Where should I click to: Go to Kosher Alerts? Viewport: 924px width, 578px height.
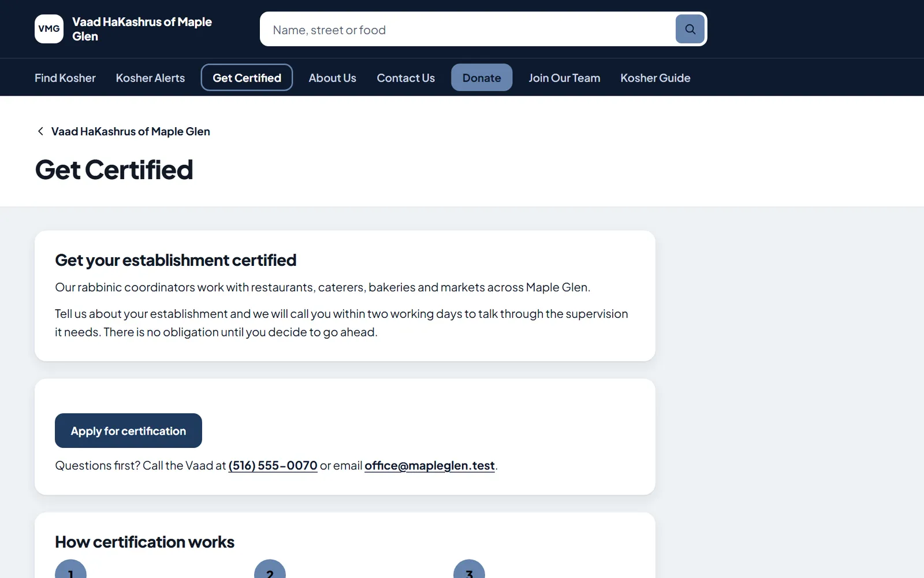[150, 77]
